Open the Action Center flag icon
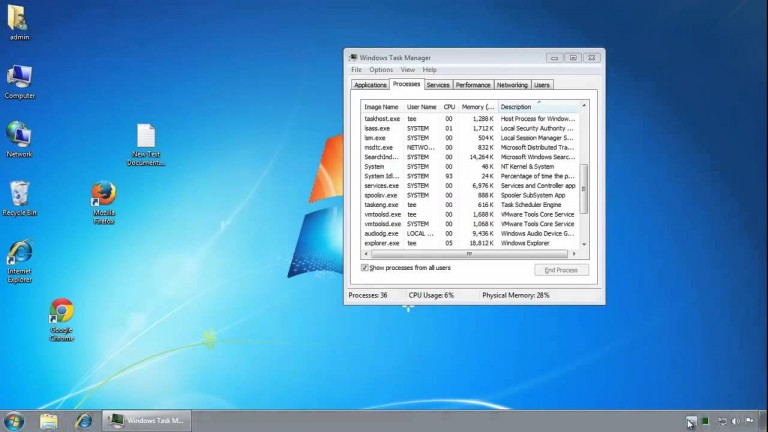Image resolution: width=768 pixels, height=432 pixels. tap(749, 420)
